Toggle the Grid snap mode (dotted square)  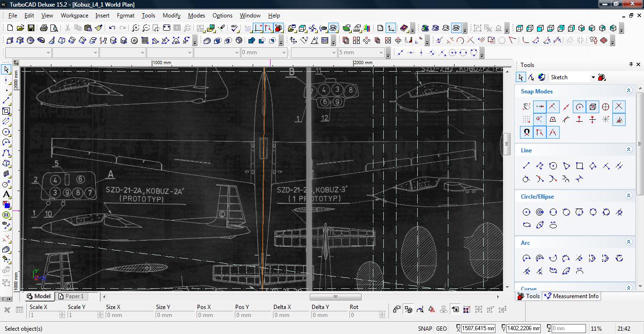(527, 119)
